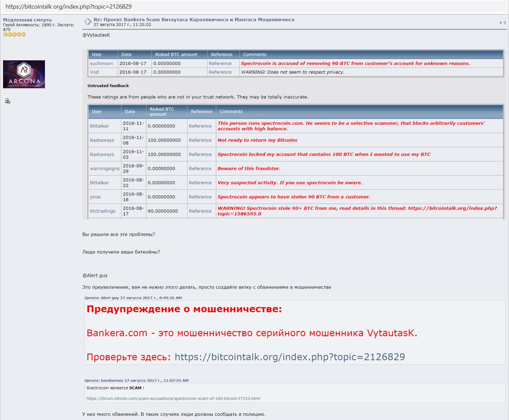Click the '@Alert guy' mention text
The width and height of the screenshot is (509, 420).
click(95, 275)
